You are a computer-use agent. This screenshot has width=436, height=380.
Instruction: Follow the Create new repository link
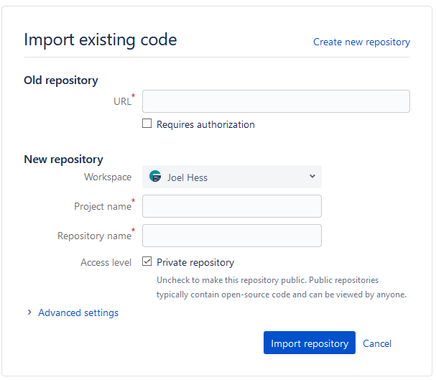(362, 42)
